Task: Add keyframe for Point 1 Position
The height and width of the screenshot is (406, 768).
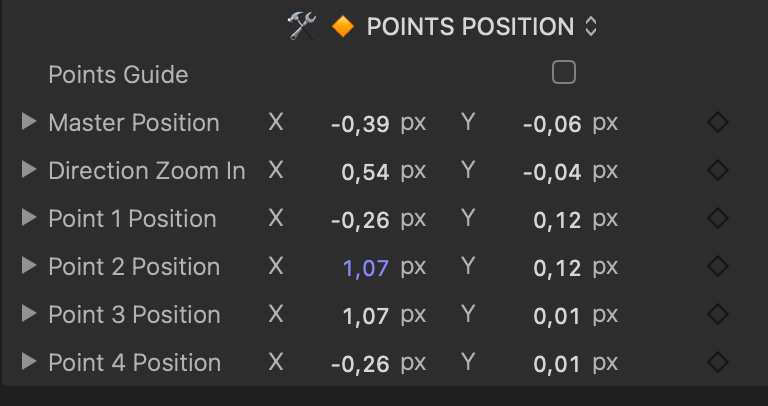Action: [x=717, y=219]
